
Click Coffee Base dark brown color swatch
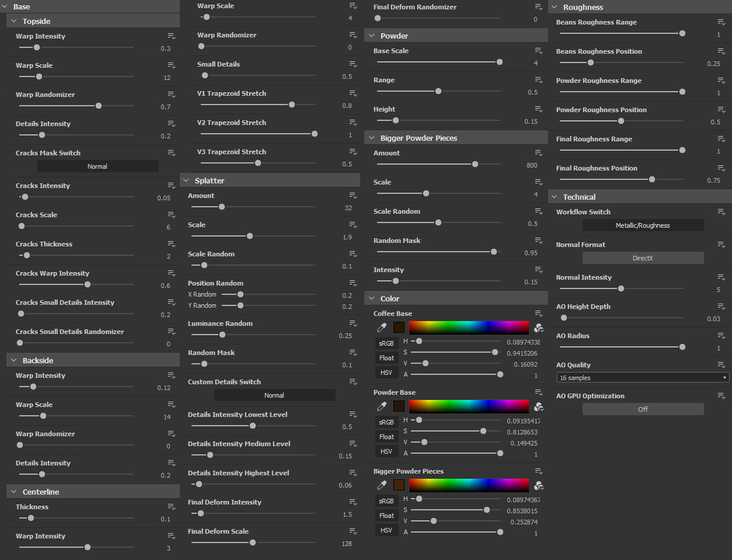point(399,328)
